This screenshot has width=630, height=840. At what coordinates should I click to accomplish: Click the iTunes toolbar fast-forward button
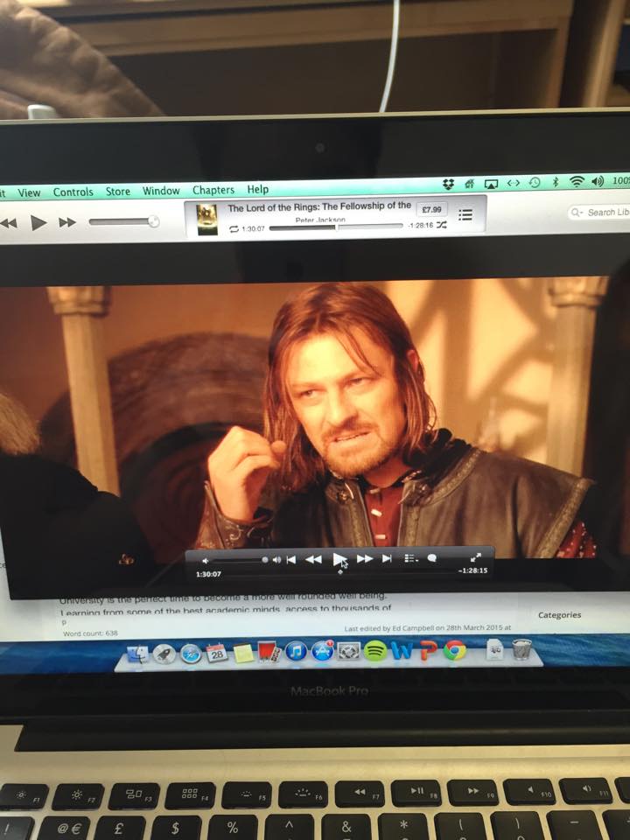click(x=67, y=221)
